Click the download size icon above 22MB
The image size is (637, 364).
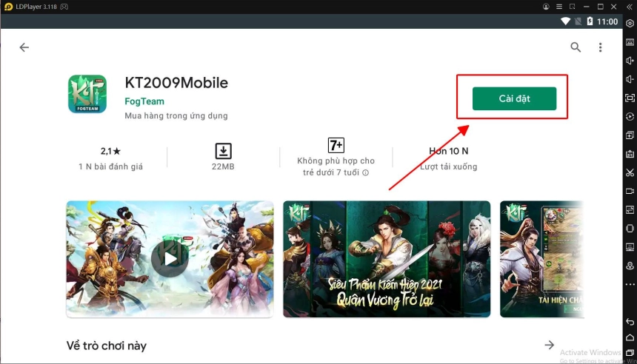(223, 151)
